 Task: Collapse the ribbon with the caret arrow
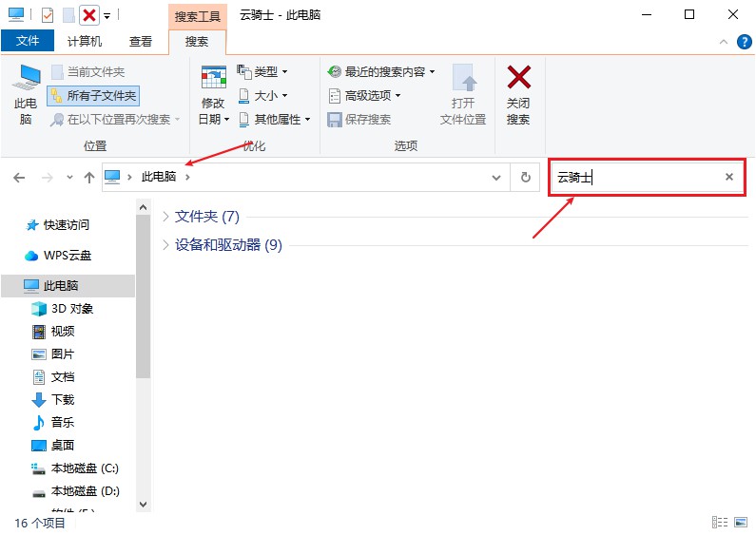(724, 42)
